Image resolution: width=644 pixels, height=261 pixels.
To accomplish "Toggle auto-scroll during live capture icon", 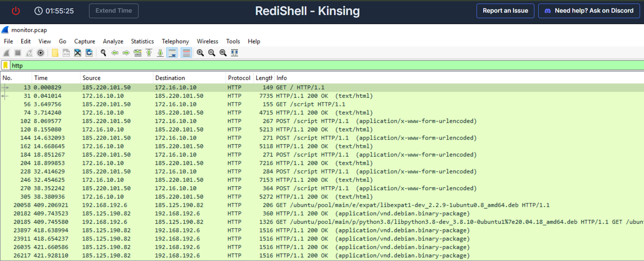I will coord(172,53).
